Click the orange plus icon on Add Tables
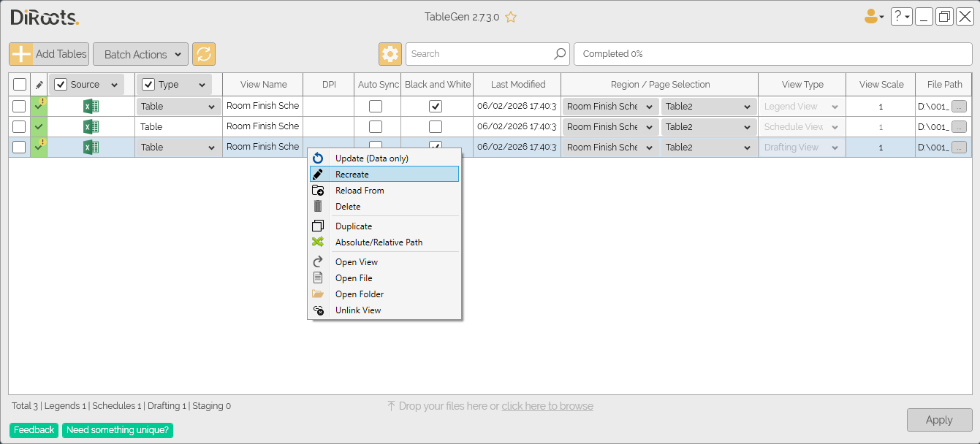Viewport: 980px width, 444px height. coord(21,54)
